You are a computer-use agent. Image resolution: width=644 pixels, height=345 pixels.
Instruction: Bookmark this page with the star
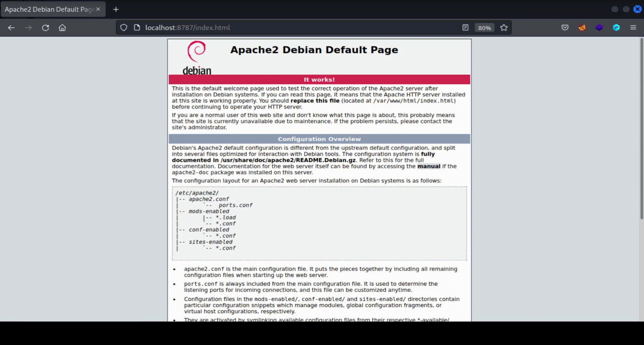pyautogui.click(x=504, y=28)
